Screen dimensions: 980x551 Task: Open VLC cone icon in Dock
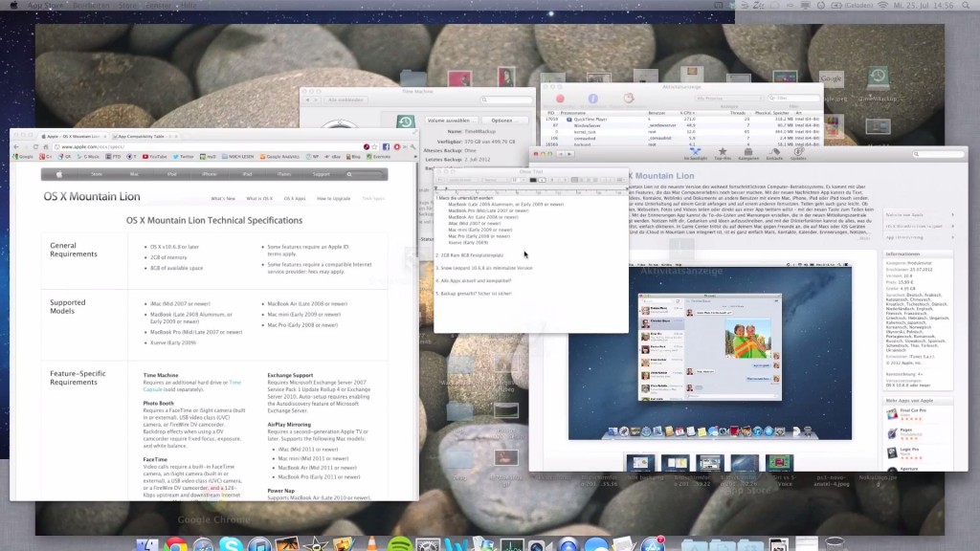pos(372,544)
